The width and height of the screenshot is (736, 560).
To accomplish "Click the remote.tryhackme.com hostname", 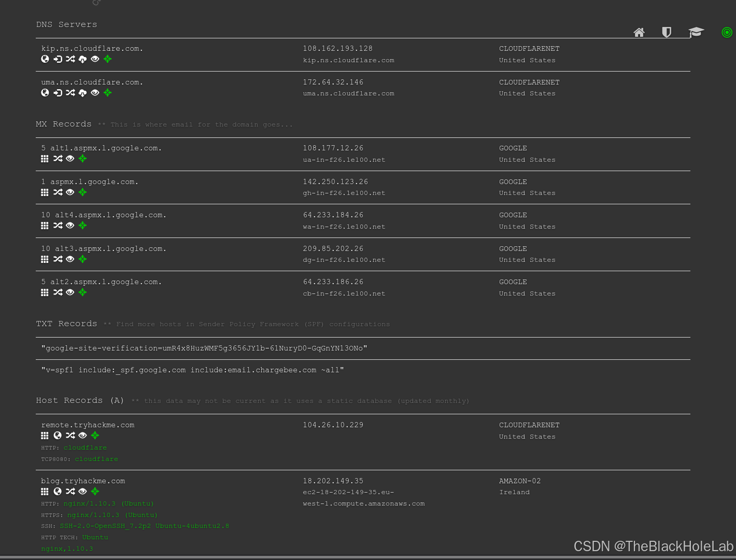I will click(x=88, y=425).
